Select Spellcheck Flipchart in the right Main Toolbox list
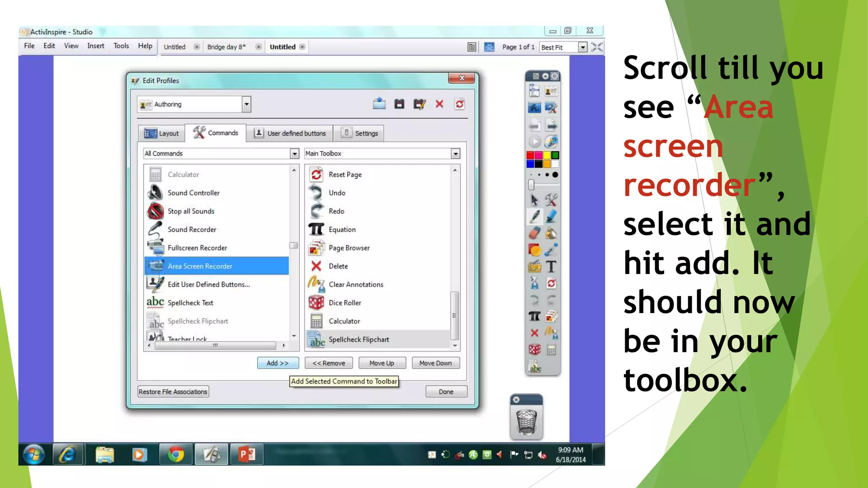This screenshot has width=868, height=488. (377, 340)
